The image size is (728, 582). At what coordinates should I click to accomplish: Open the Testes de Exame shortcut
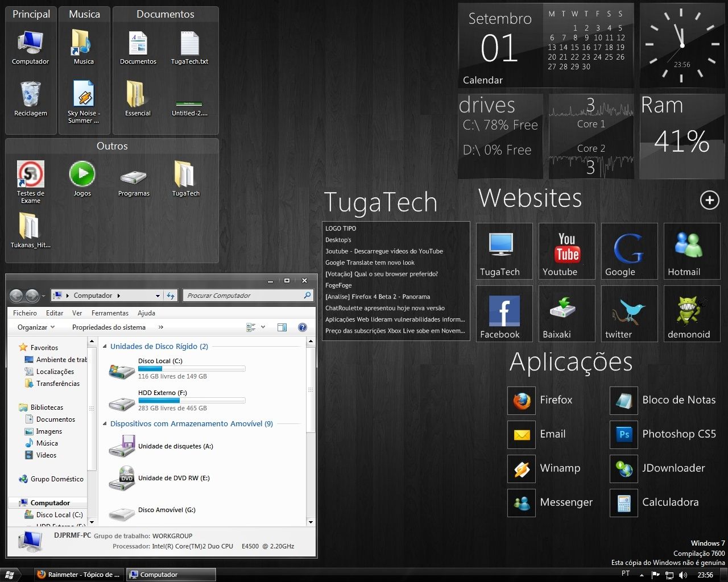(31, 182)
